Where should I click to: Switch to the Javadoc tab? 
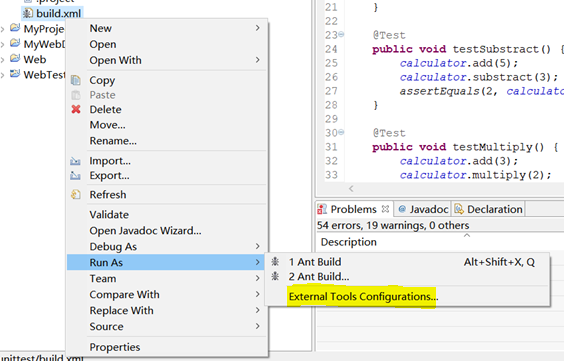[423, 209]
